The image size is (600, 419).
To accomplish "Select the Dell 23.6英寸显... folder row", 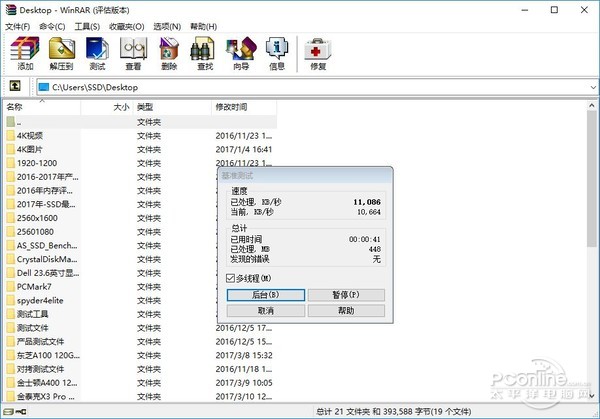I will [140, 273].
